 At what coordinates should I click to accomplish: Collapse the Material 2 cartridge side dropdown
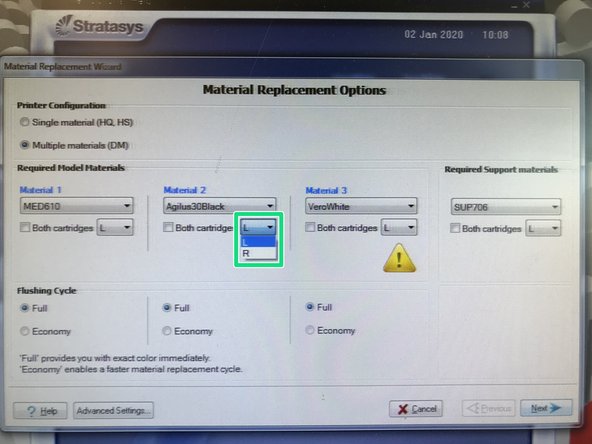[259, 227]
